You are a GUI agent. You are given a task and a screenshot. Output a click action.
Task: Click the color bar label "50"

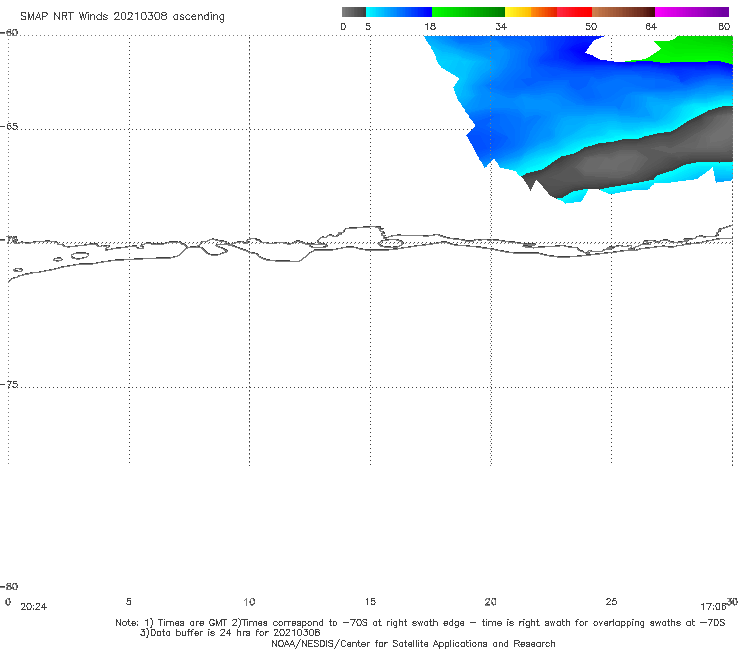591,27
